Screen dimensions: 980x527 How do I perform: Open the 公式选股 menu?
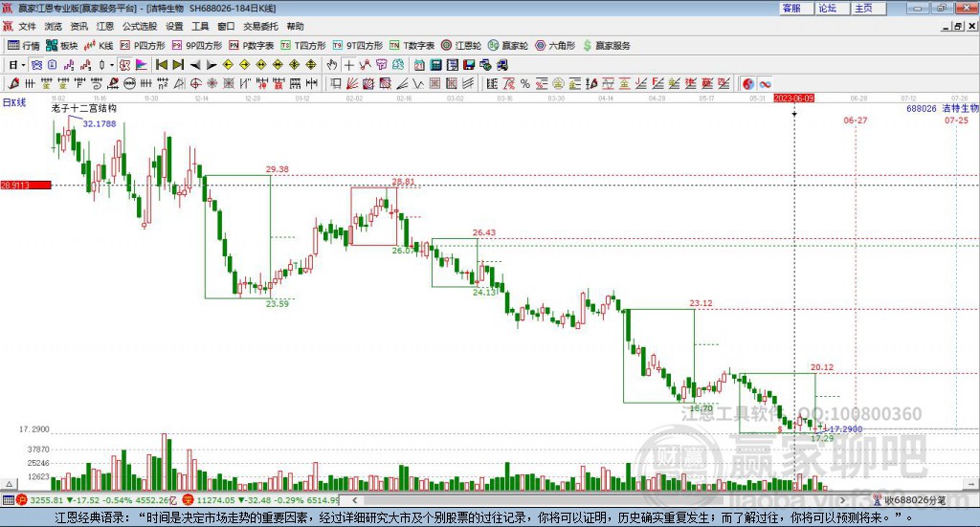140,26
